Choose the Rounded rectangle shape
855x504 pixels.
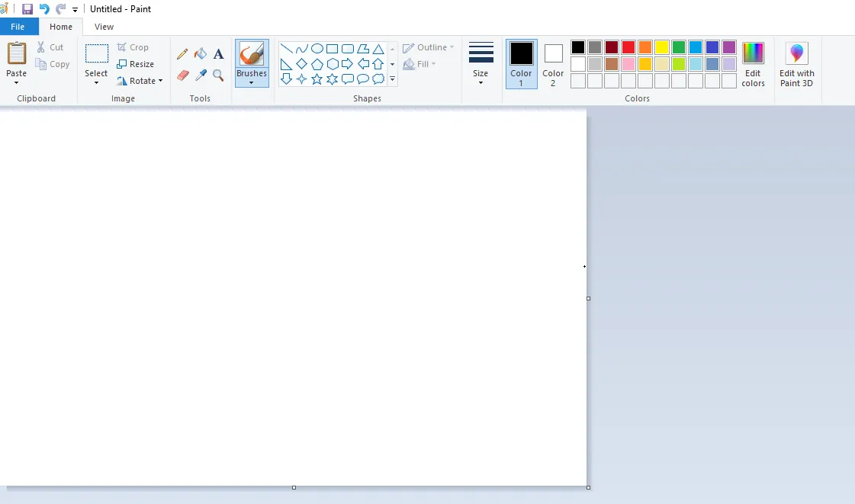(x=347, y=49)
